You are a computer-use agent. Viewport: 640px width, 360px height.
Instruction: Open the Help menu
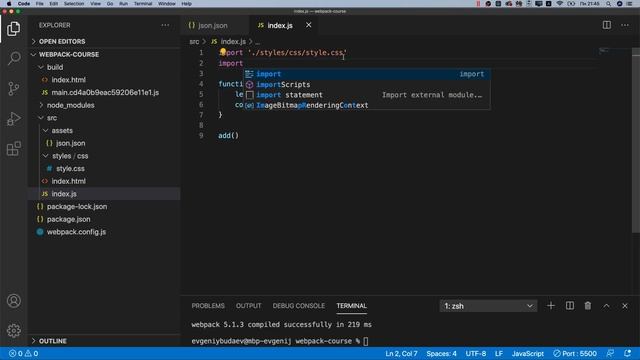186,4
